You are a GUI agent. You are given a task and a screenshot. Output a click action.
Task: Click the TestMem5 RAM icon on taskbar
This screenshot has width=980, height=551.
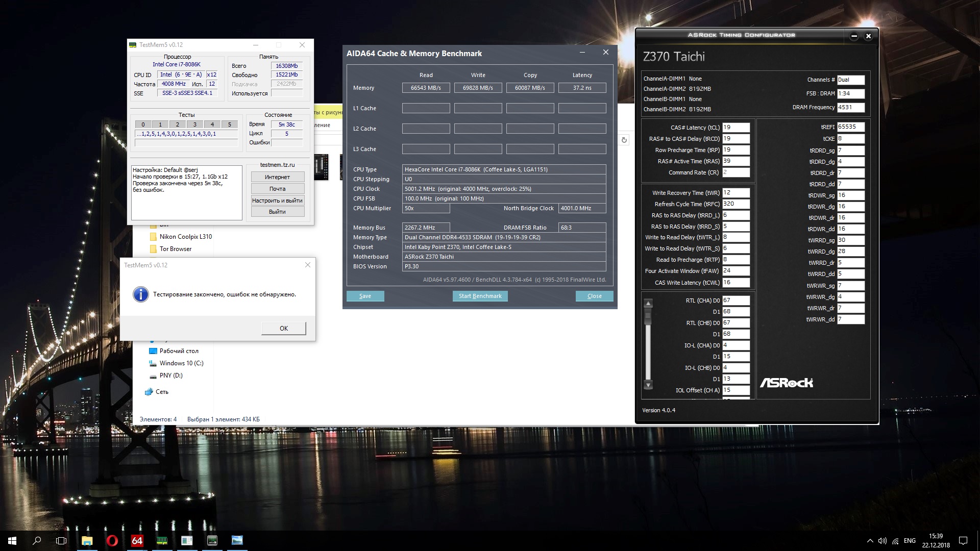point(162,541)
